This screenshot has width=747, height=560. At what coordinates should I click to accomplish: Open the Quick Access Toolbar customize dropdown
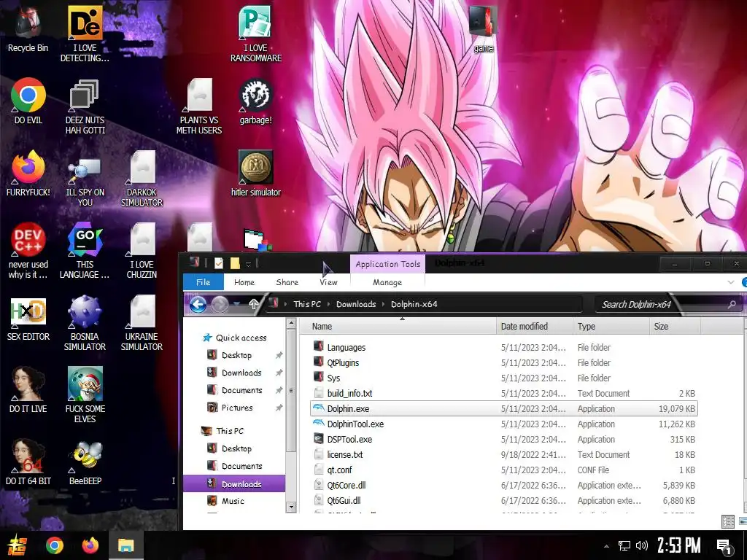248,264
